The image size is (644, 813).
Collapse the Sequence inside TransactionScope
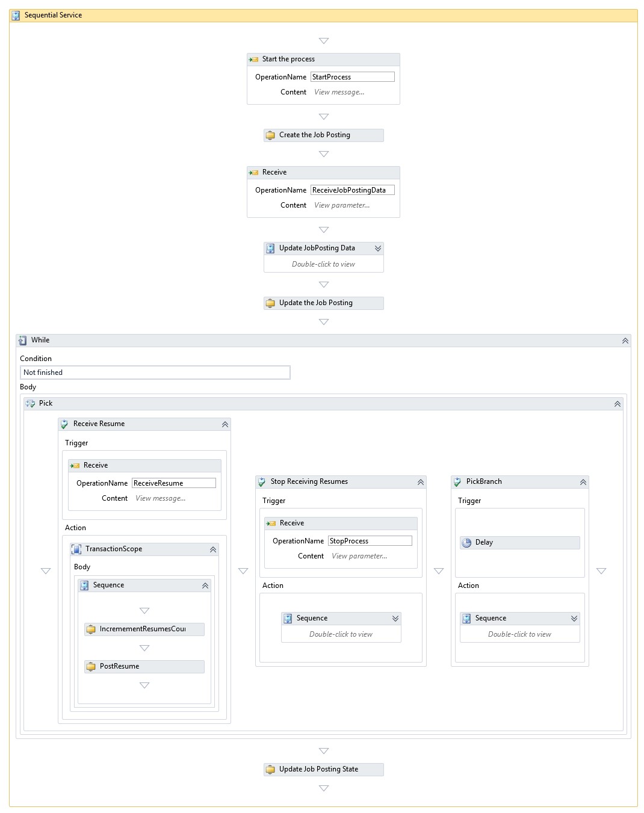pyautogui.click(x=205, y=586)
